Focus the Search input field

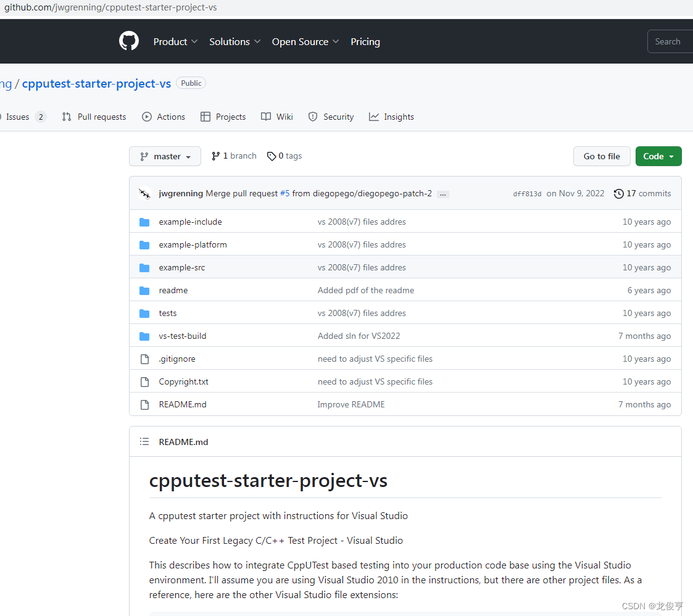tap(670, 41)
